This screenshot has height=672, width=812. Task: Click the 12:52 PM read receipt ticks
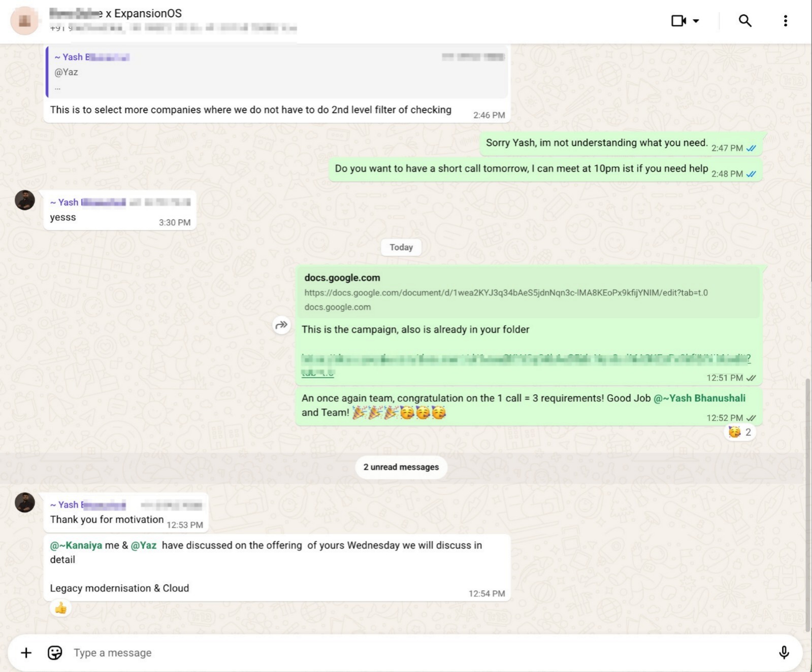click(751, 418)
